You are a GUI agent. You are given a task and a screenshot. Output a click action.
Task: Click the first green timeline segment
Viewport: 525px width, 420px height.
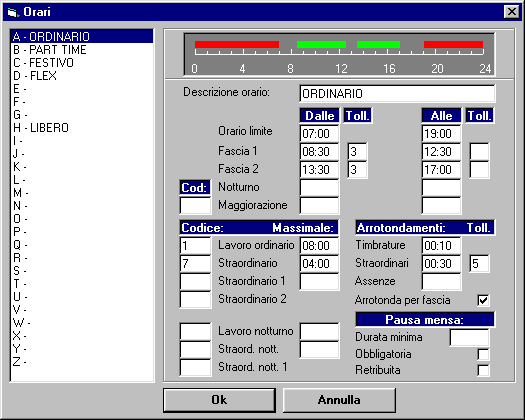321,44
